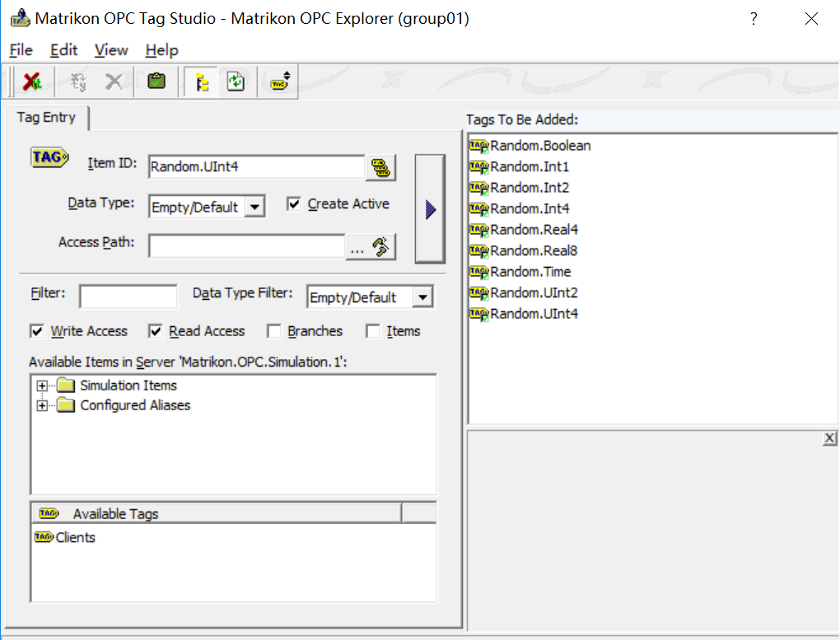Select Clients in Available Tags list
Screen dimensions: 840x640
pos(75,538)
